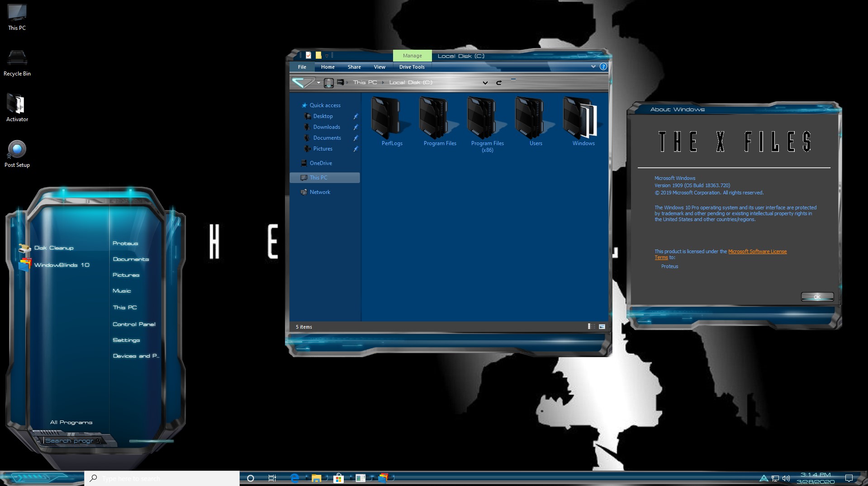Image resolution: width=868 pixels, height=486 pixels.
Task: Open the Recycle Bin desktop icon
Action: point(17,63)
